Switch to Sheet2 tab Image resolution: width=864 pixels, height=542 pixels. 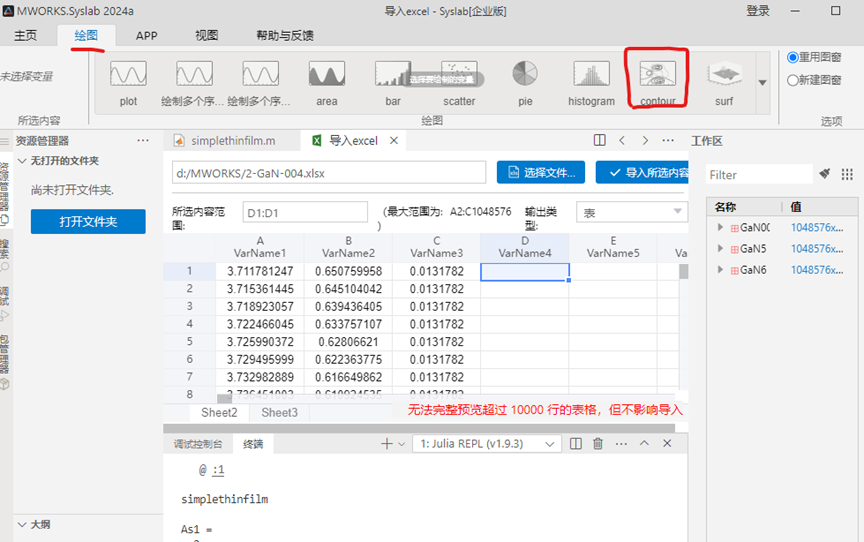[x=219, y=413]
